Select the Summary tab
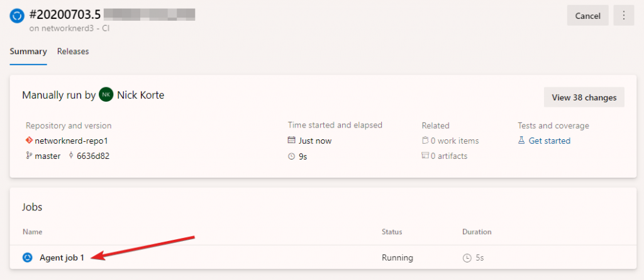Image resolution: width=644 pixels, height=280 pixels. 28,51
